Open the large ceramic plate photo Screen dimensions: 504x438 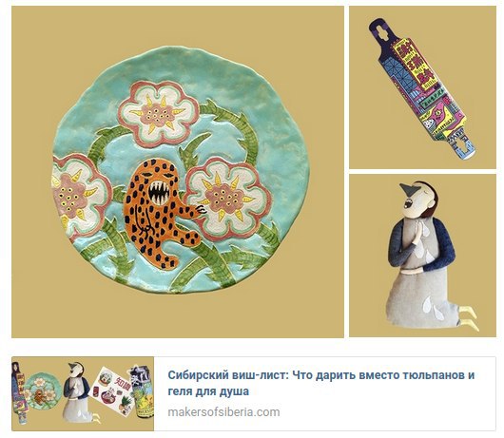coord(178,172)
